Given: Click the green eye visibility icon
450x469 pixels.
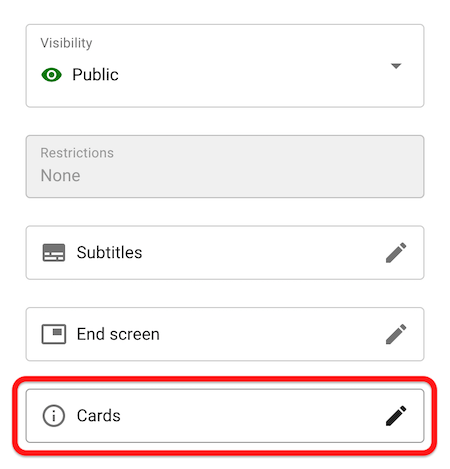Looking at the screenshot, I should [x=51, y=75].
